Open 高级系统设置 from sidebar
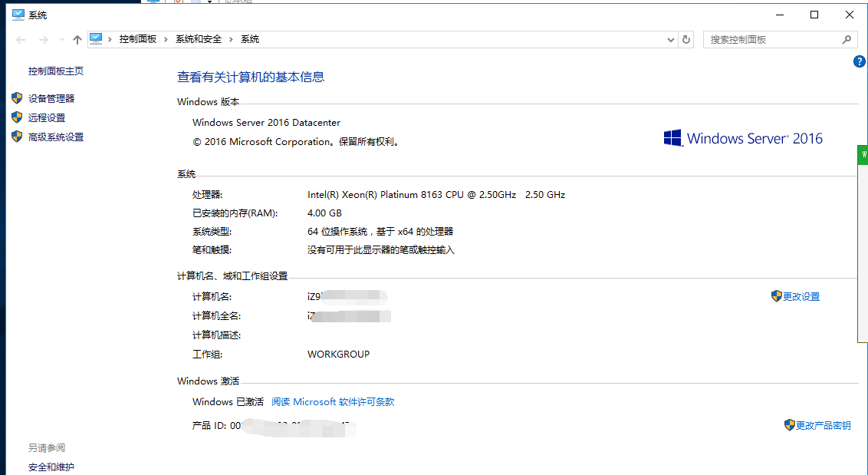868x475 pixels. tap(56, 137)
